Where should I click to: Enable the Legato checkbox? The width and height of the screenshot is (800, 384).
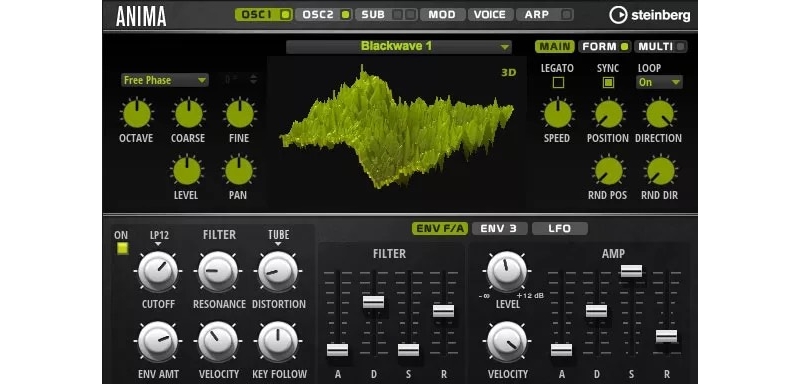click(x=558, y=82)
